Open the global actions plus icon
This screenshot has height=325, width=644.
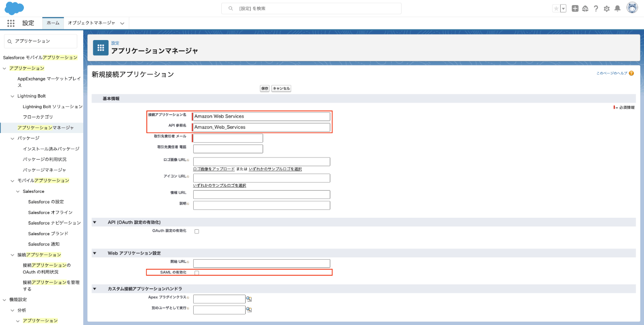pos(575,8)
